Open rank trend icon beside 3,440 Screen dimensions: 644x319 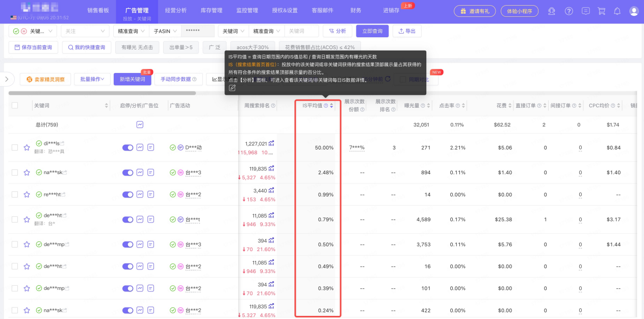(271, 191)
